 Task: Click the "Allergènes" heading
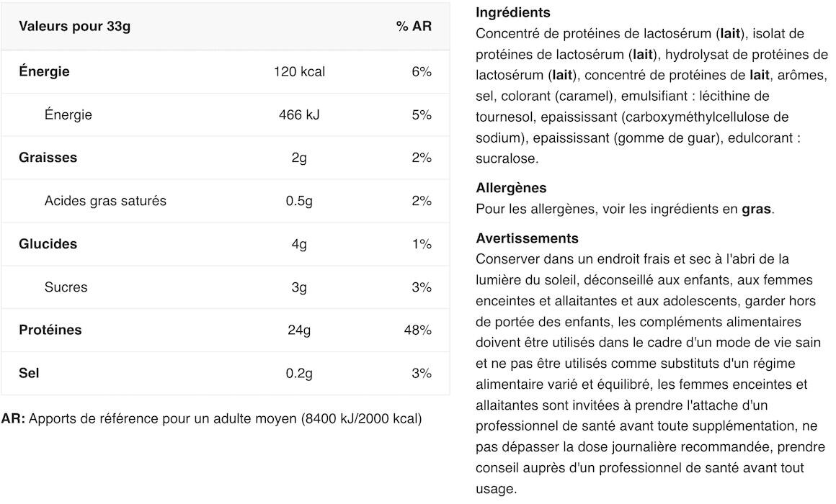tap(511, 188)
